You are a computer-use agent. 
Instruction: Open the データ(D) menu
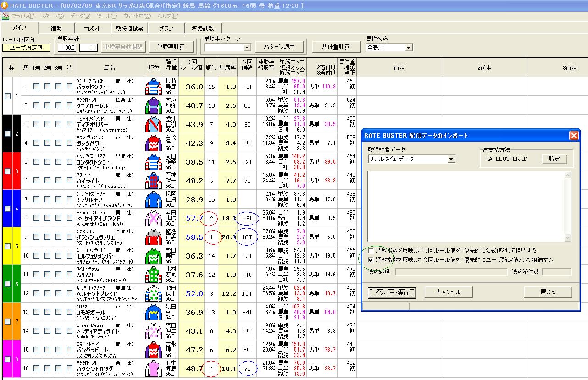pyautogui.click(x=80, y=16)
